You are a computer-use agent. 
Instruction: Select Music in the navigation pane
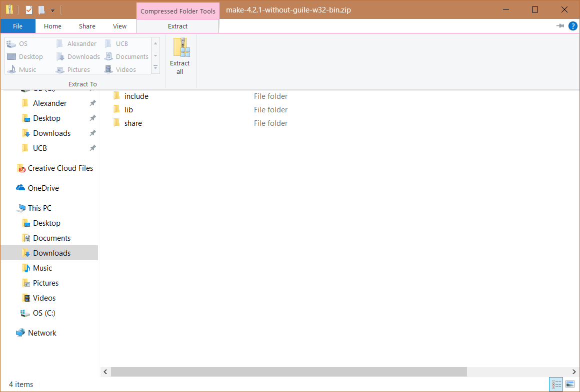click(42, 268)
